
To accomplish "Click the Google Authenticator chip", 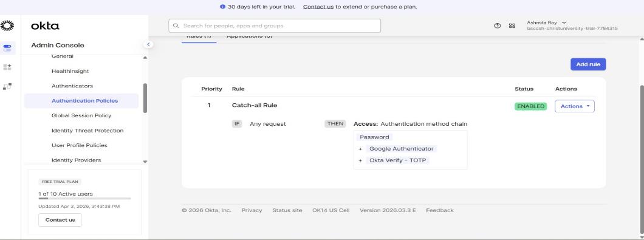I will tap(401, 149).
